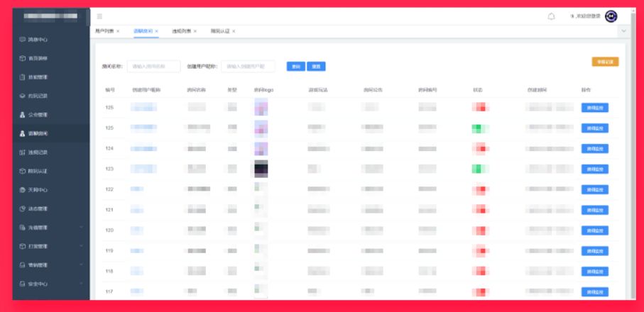Click the blue action button in row 122
Screen dimensions: 644x312
[595, 189]
